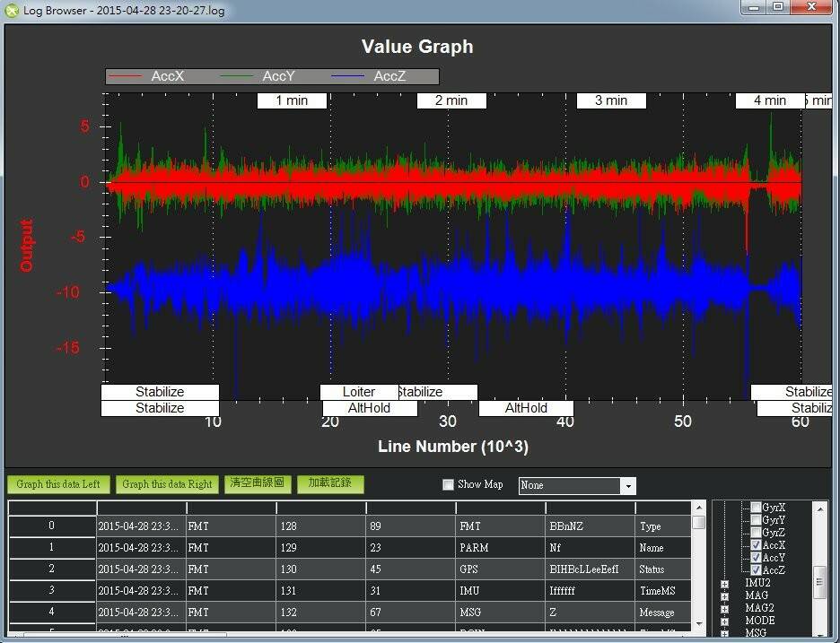Click the green AccY line swatch in the legend
Screen dimensions: 840x643
pos(236,76)
